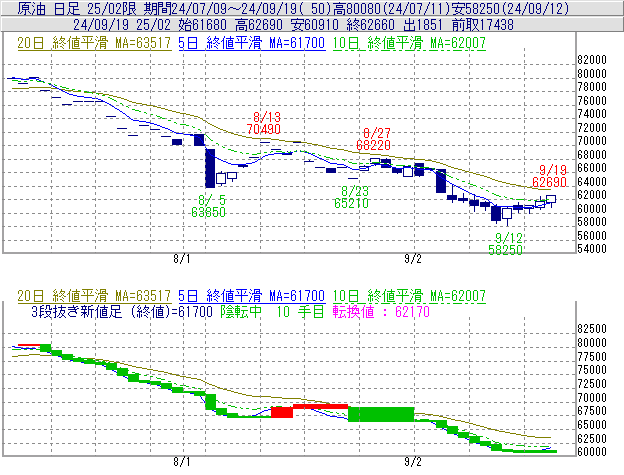
Task: Click the 前取17438 value
Action: pos(483,25)
